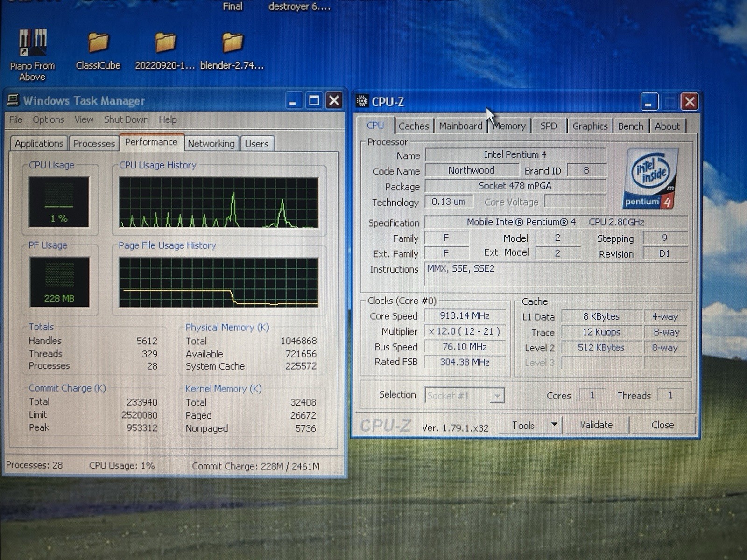The width and height of the screenshot is (747, 560).
Task: Click the Close button in CPU-Z
Action: [x=662, y=425]
